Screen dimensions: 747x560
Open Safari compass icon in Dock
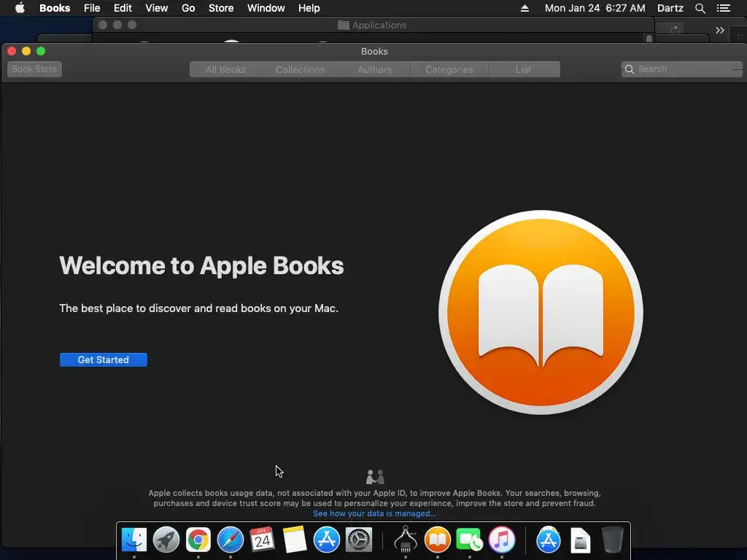coord(230,540)
